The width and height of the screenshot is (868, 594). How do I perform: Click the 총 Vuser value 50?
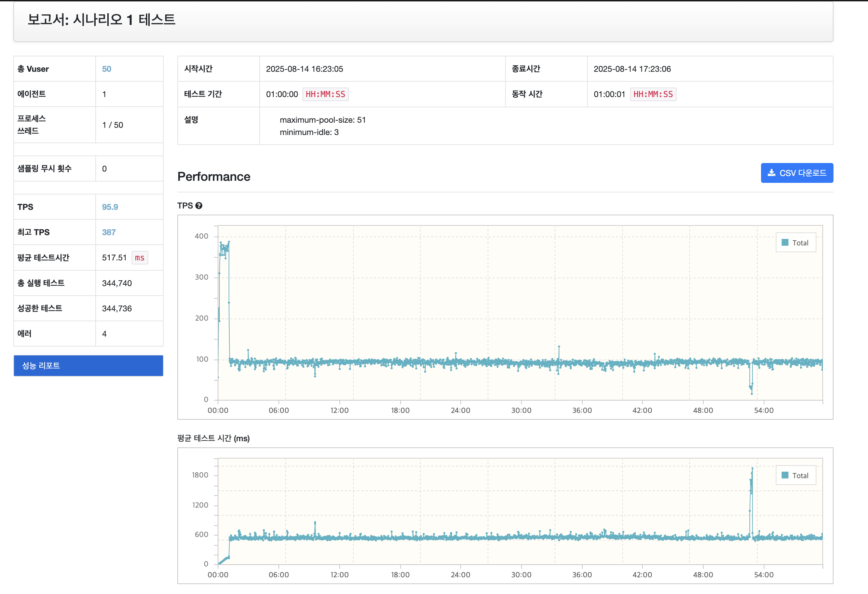click(x=106, y=69)
